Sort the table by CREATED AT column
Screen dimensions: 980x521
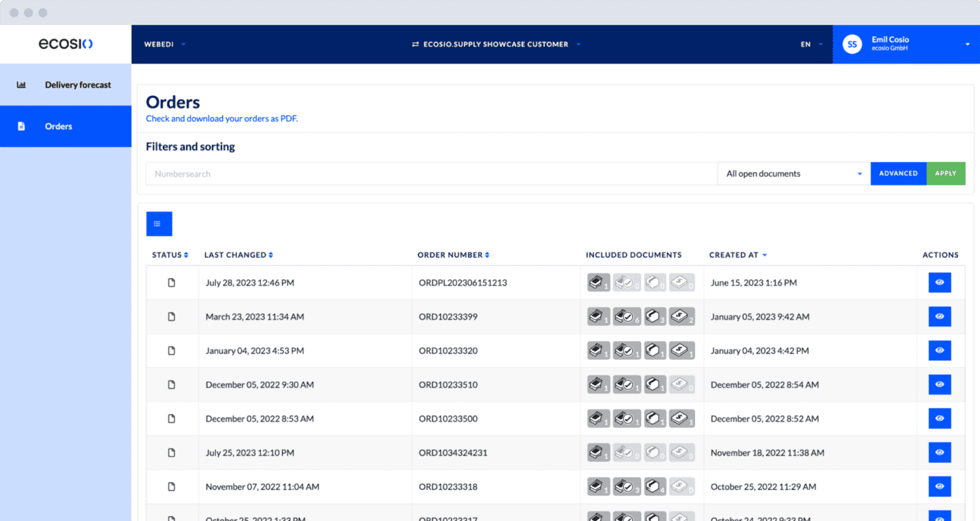click(738, 255)
